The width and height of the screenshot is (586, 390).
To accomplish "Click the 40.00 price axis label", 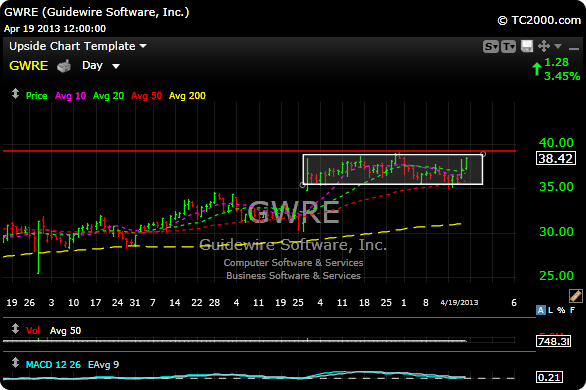I will click(x=556, y=143).
